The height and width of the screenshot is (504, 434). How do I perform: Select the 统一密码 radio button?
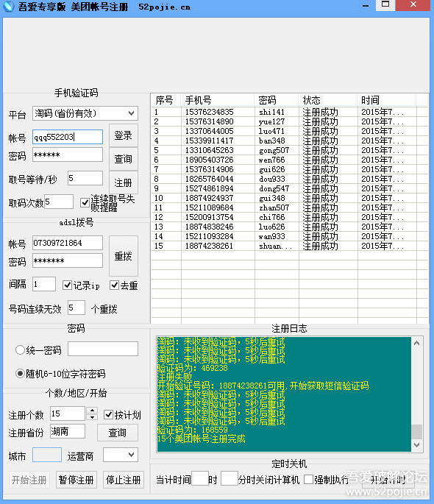coord(20,349)
